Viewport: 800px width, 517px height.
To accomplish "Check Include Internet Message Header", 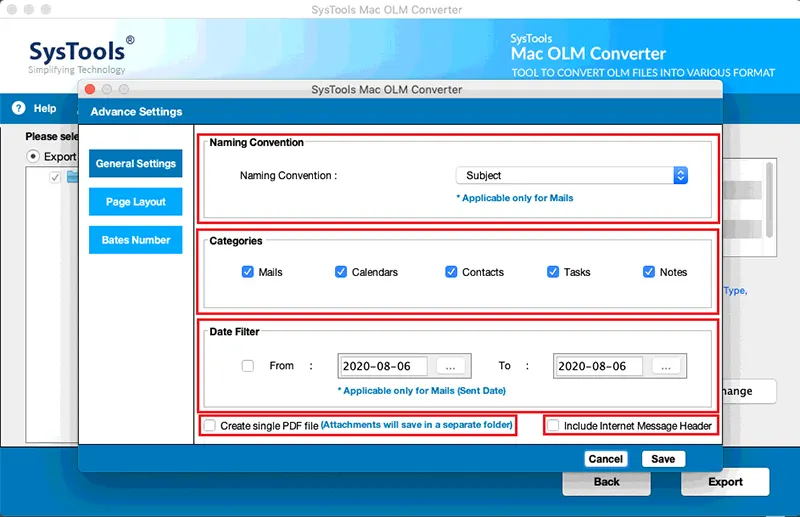I will (553, 426).
